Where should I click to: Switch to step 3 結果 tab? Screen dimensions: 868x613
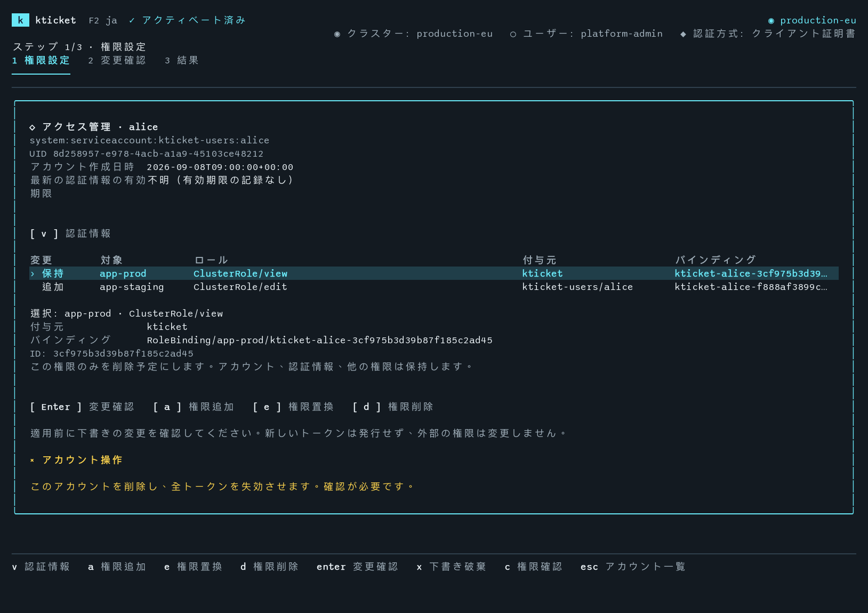[x=182, y=60]
